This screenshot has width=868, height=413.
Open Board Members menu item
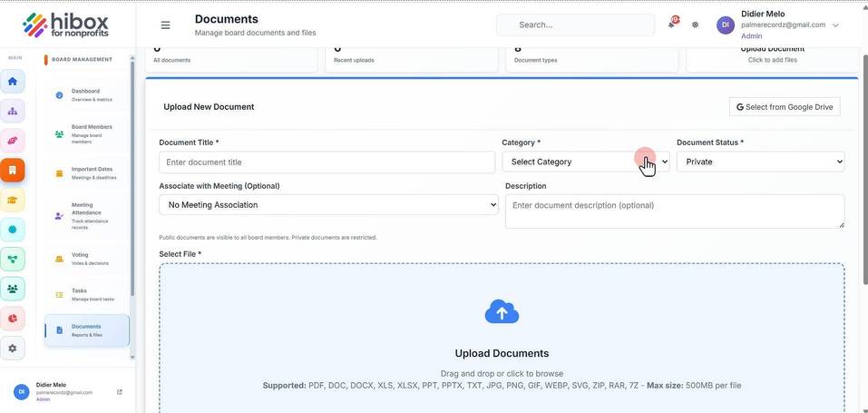click(x=87, y=134)
